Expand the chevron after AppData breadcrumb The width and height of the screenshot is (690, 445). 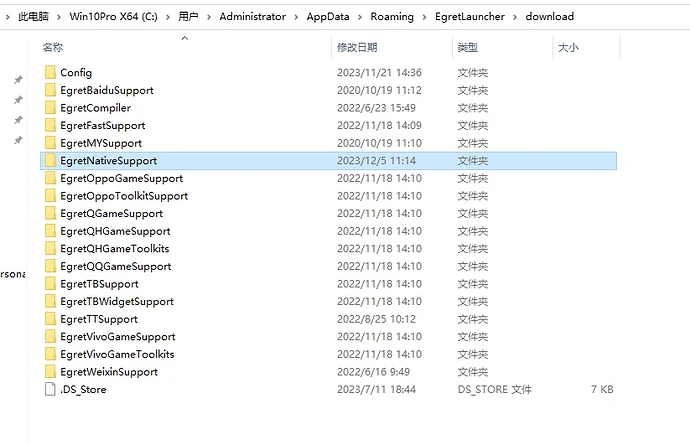(360, 17)
